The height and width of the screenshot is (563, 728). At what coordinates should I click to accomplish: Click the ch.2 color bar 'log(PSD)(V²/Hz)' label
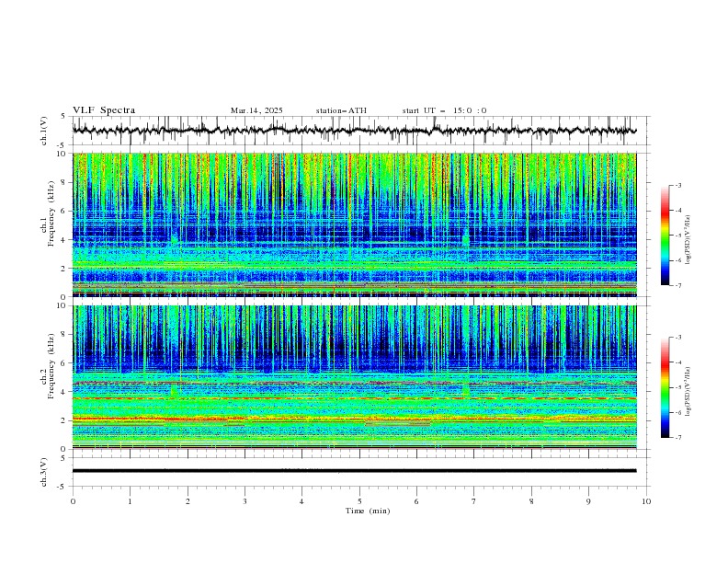tap(688, 391)
